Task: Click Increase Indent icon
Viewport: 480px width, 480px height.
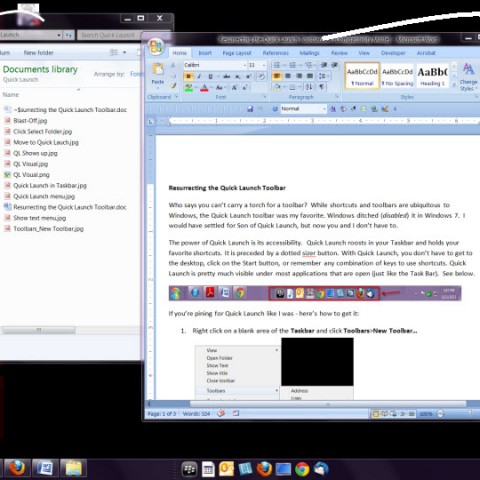Action: tap(334, 65)
